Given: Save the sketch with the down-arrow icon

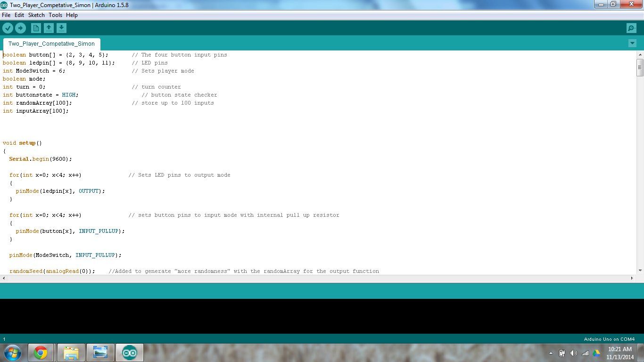Looking at the screenshot, I should tap(61, 28).
